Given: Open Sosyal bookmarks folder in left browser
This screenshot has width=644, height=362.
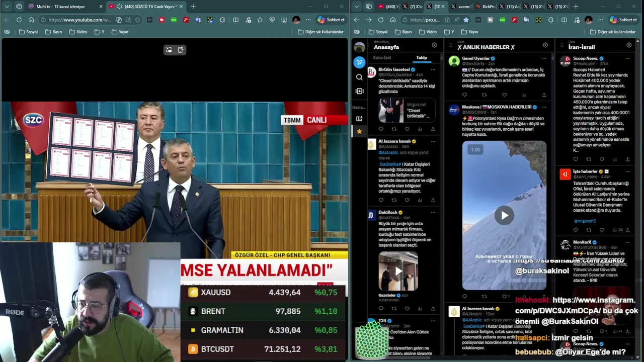Looking at the screenshot, I should coord(28,32).
